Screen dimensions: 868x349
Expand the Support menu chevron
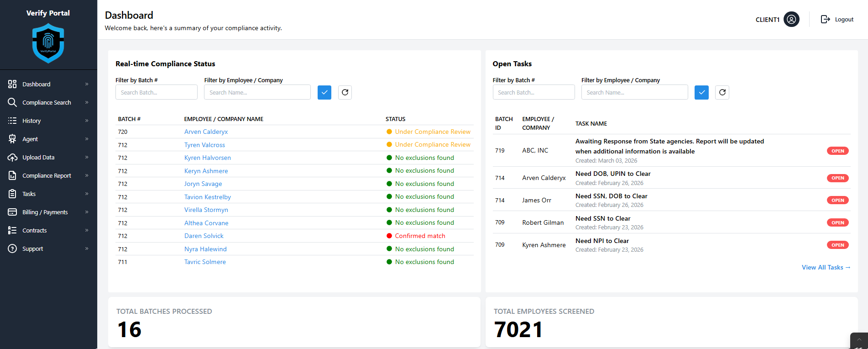coord(87,249)
